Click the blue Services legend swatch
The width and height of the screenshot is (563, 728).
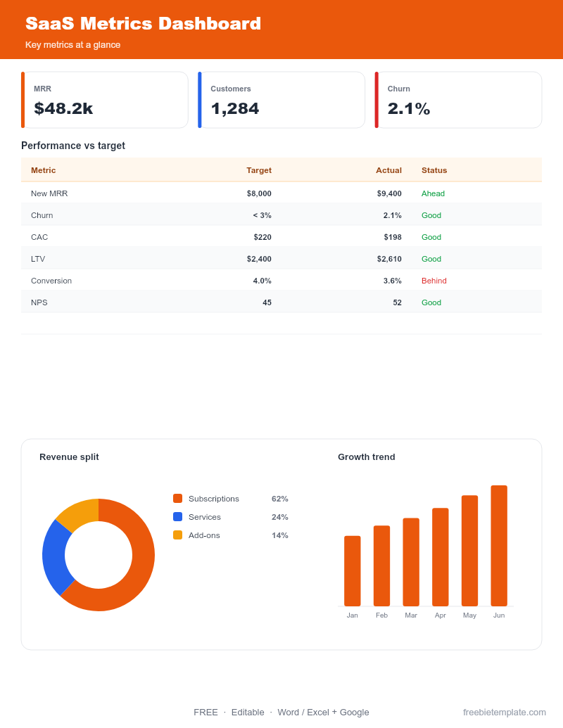(177, 517)
